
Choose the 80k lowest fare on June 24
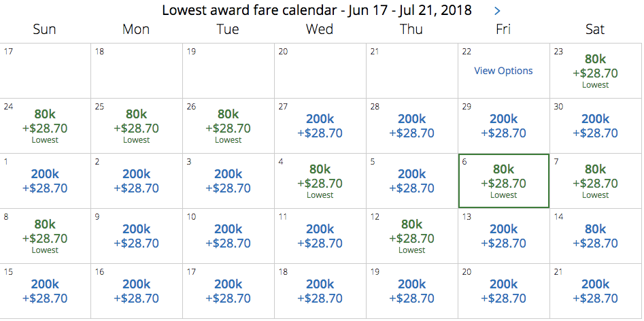point(45,126)
